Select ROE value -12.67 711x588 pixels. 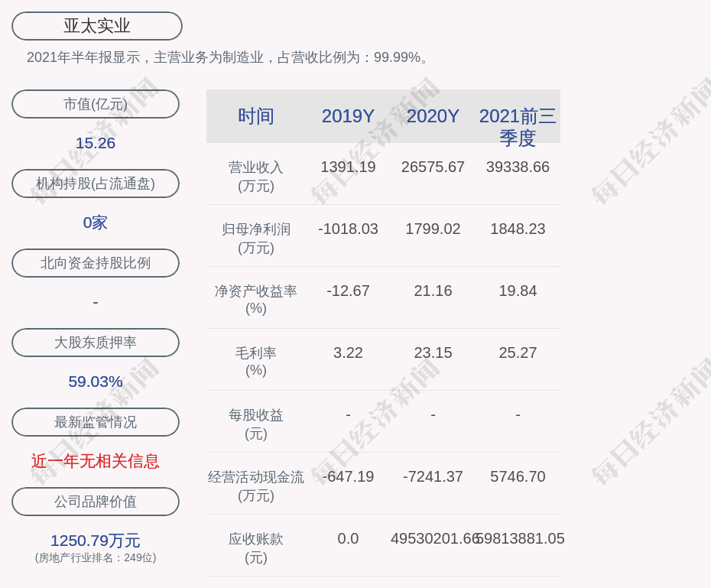coord(348,291)
